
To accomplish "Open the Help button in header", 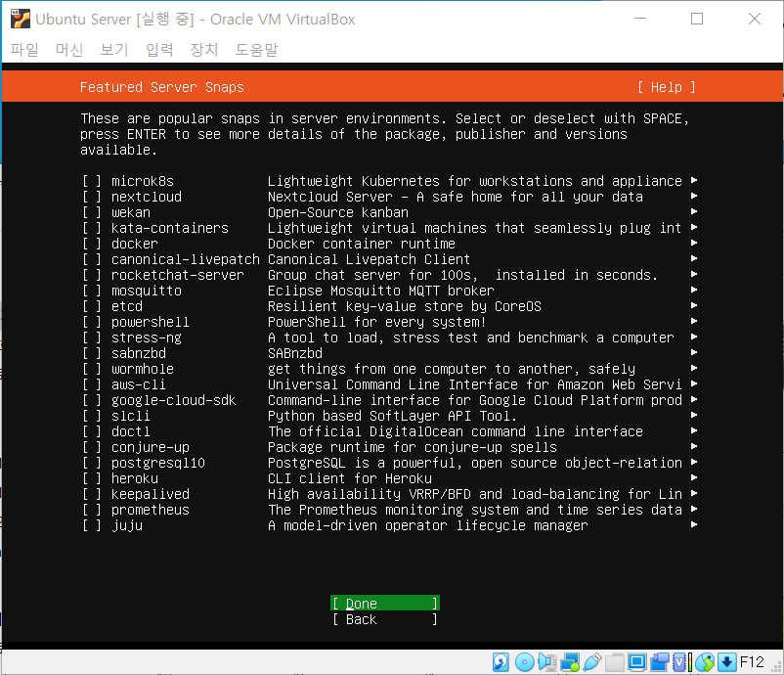I will click(x=667, y=88).
